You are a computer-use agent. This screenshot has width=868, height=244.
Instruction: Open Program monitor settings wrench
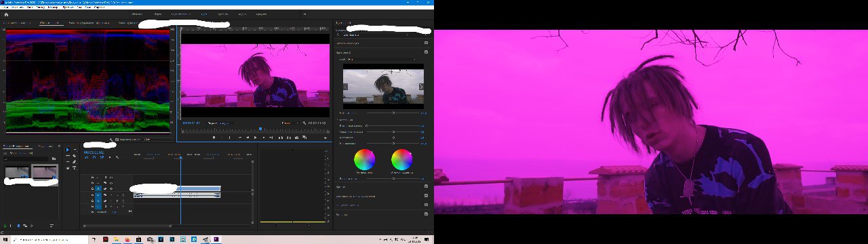[x=304, y=123]
